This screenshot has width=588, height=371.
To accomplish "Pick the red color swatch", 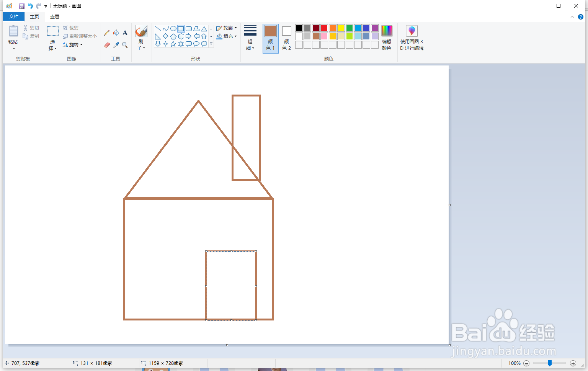I will pos(324,28).
